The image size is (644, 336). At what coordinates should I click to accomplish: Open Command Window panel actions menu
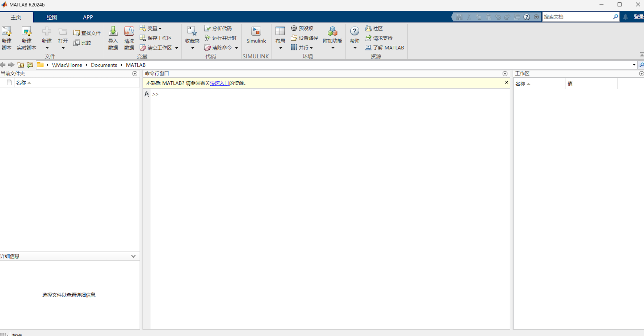[x=505, y=74]
